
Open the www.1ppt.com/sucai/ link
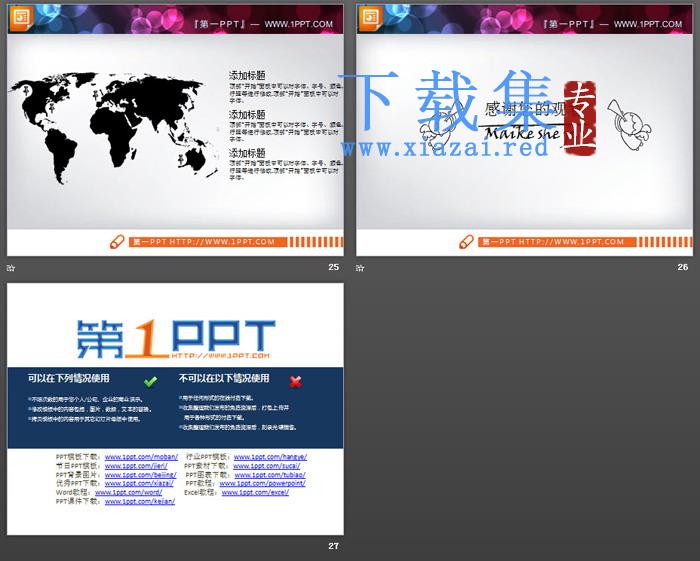coord(267,466)
